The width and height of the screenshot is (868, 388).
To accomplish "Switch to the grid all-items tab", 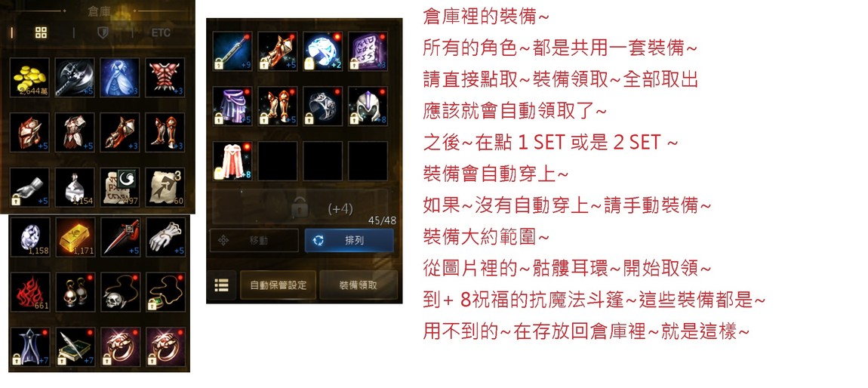I will coord(41,32).
